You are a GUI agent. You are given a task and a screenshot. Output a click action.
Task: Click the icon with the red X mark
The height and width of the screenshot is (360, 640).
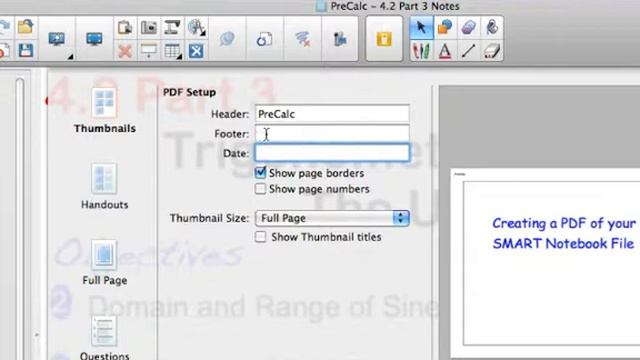(302, 39)
